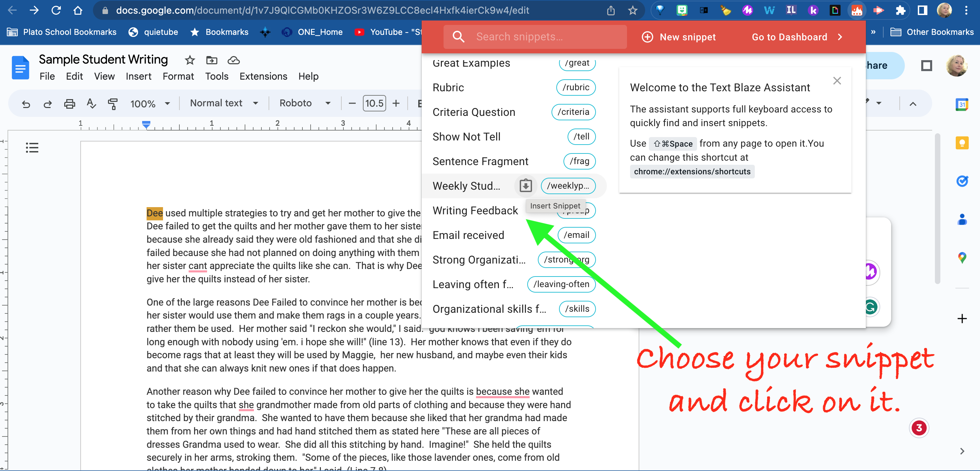Open the Extensions menu
The height and width of the screenshot is (471, 980).
[263, 77]
